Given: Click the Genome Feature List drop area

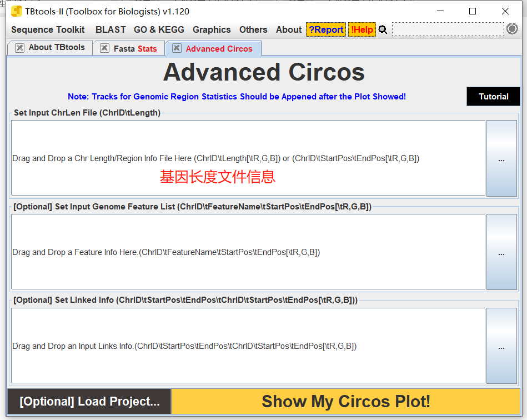Looking at the screenshot, I should pos(248,252).
